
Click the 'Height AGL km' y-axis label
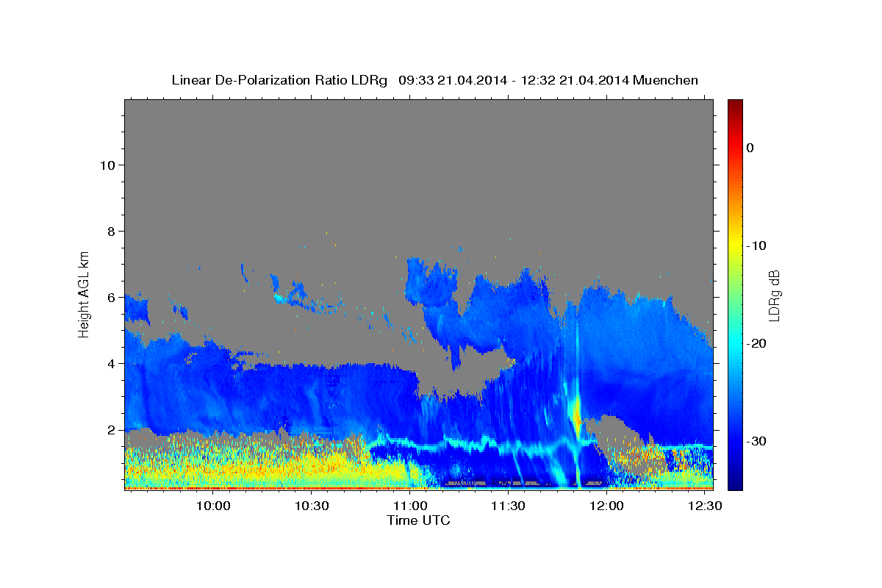point(85,293)
